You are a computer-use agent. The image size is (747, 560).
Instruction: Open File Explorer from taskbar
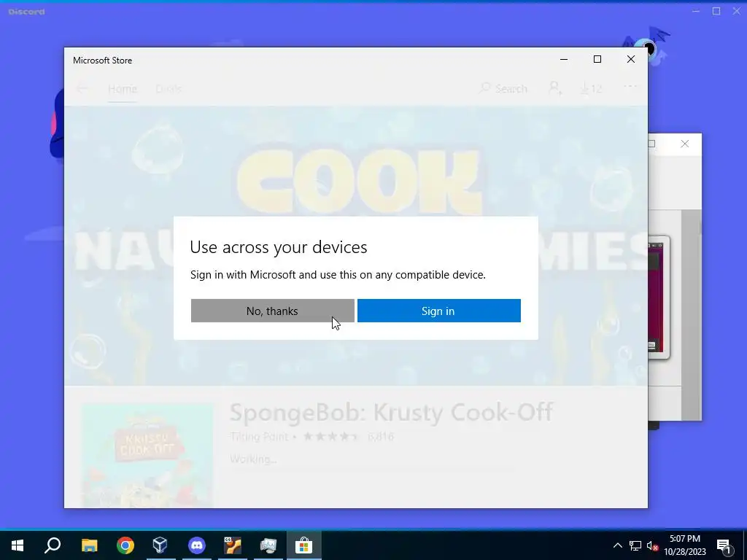click(x=89, y=545)
